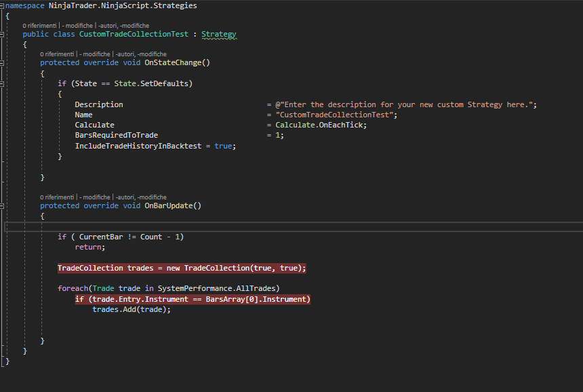
Task: Collapse the namespace NinjaTrader.NinjaScript.Strategies block
Action: click(x=2, y=6)
